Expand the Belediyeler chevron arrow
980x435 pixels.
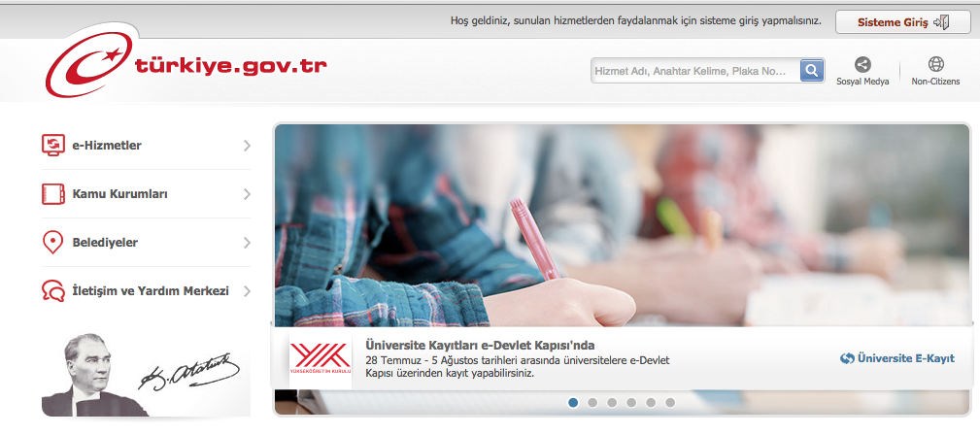(x=247, y=243)
